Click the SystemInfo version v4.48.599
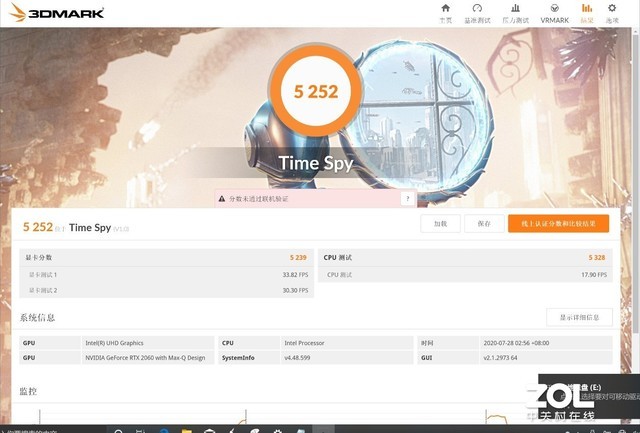 (347, 358)
